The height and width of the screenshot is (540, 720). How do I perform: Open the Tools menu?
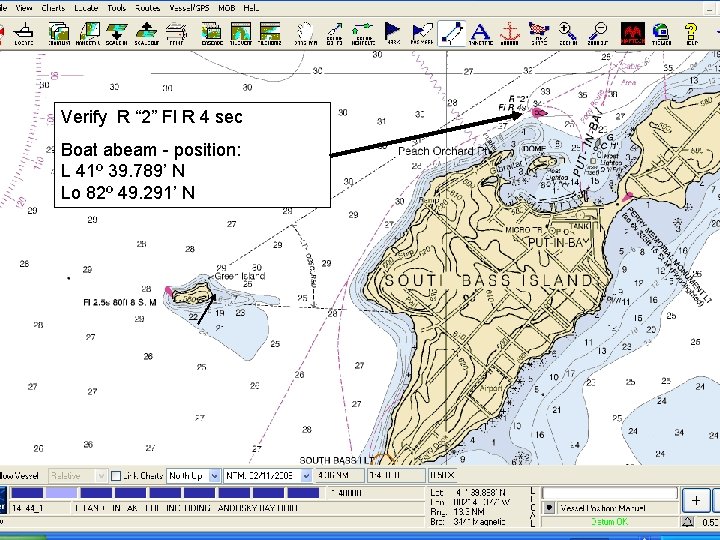click(117, 8)
